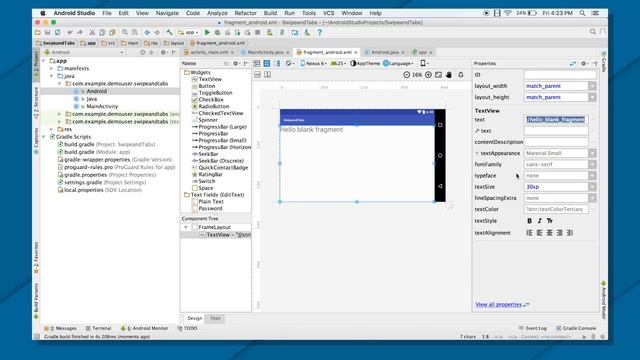Screen dimensions: 640x360
Task: Switch to the Text editor tab
Action: tap(215, 318)
